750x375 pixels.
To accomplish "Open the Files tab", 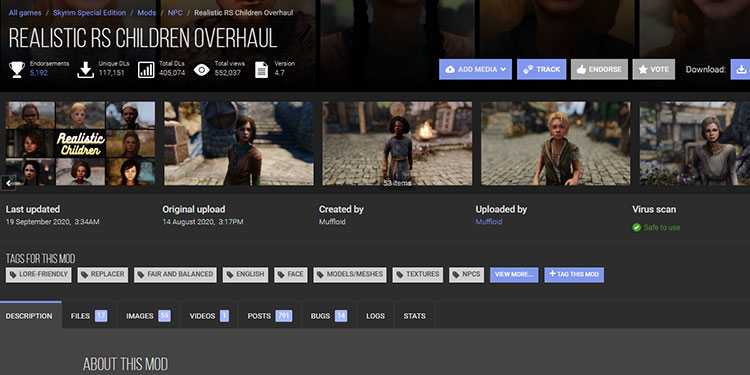I will tap(88, 316).
